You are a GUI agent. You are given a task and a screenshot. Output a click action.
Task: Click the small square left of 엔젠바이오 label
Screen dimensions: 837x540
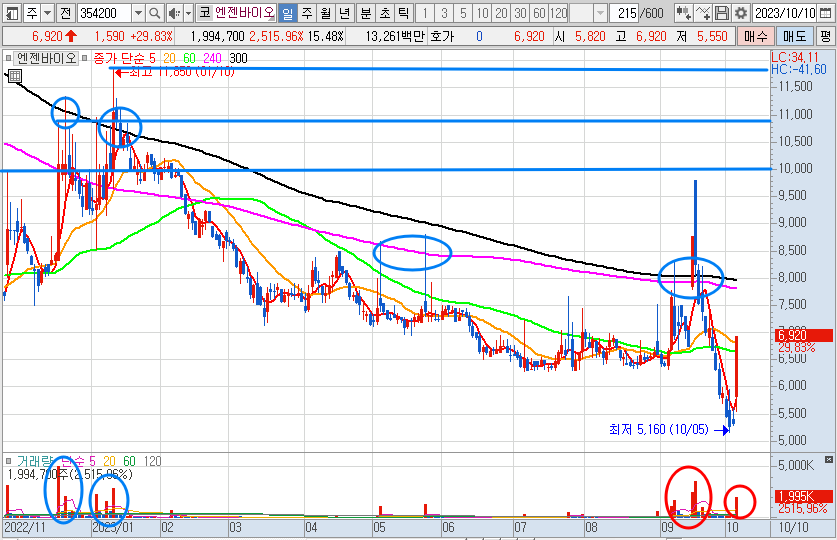click(x=9, y=58)
